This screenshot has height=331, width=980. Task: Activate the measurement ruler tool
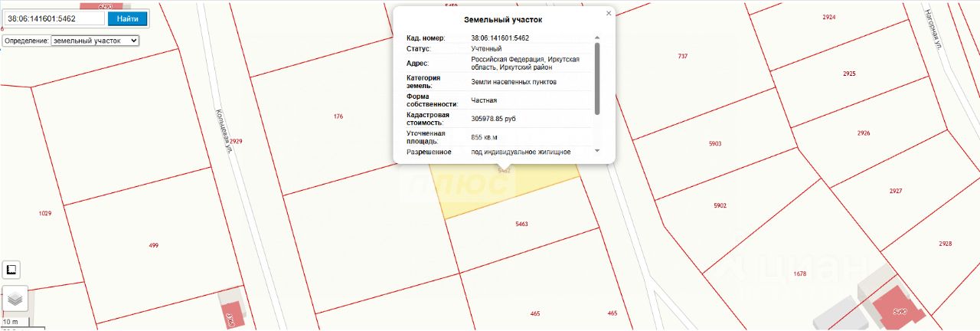click(x=11, y=270)
